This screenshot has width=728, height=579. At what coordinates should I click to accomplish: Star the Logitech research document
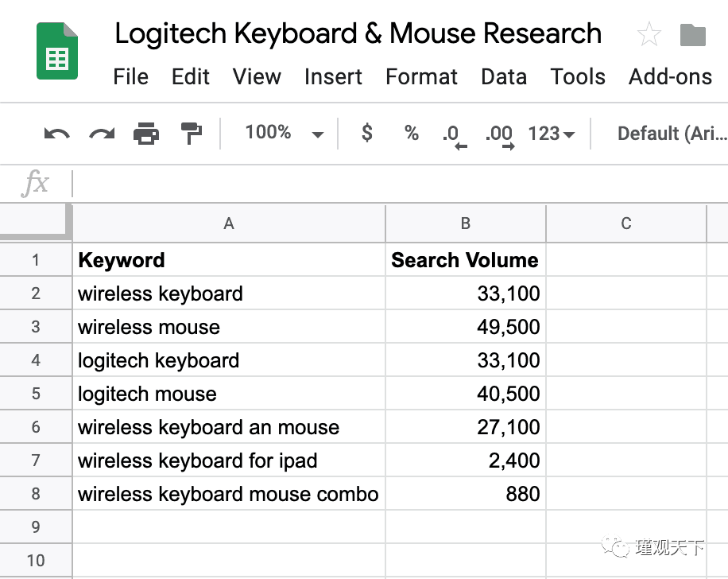coord(649,34)
